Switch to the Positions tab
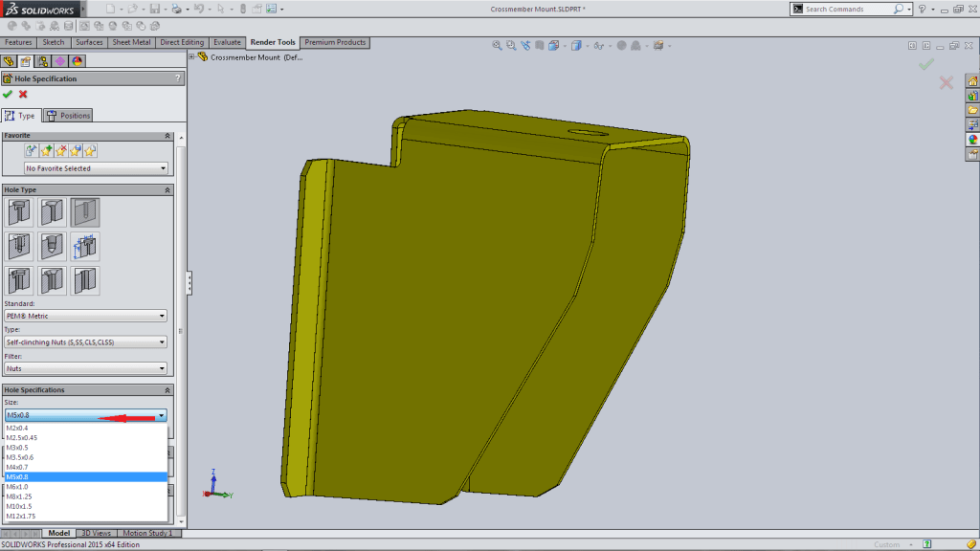The height and width of the screenshot is (551, 980). 68,115
